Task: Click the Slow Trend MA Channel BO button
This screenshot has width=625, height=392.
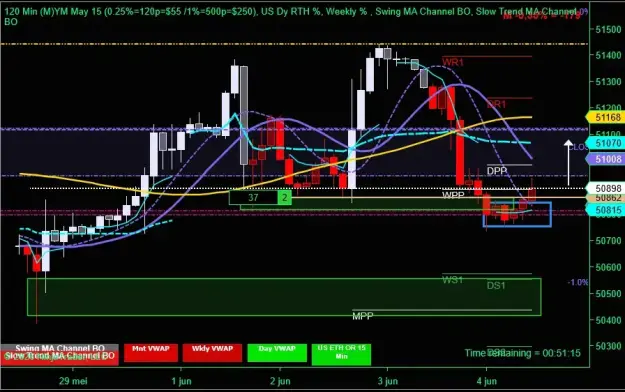Action: [x=59, y=358]
